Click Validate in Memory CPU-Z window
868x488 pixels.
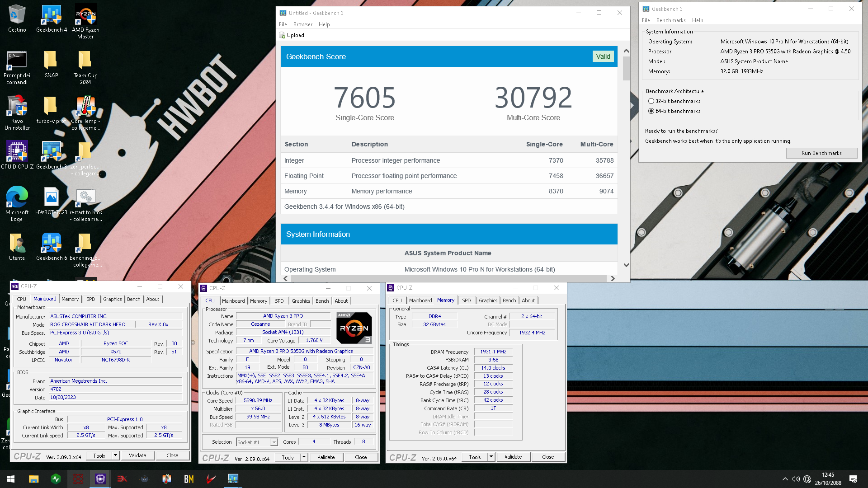click(x=513, y=457)
